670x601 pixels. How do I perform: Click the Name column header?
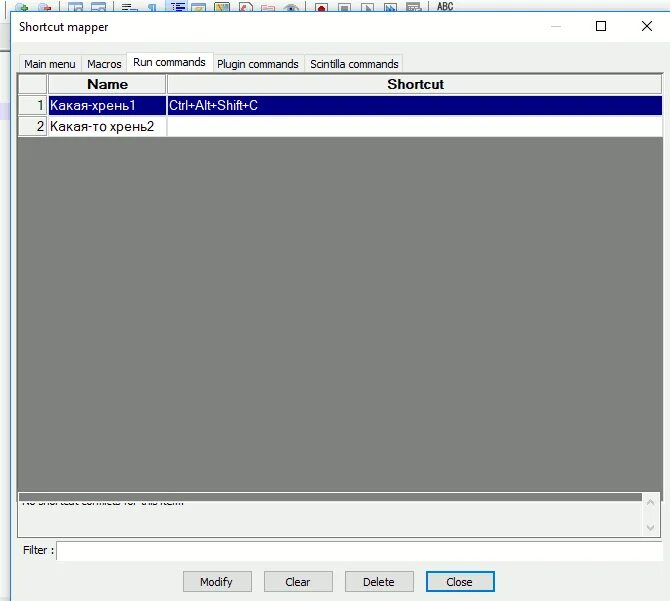[107, 84]
